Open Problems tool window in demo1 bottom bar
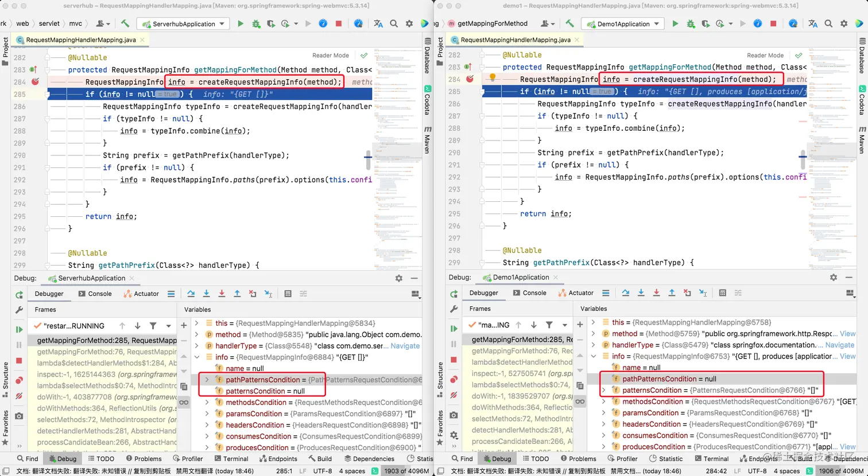This screenshot has width=868, height=476. click(x=578, y=459)
